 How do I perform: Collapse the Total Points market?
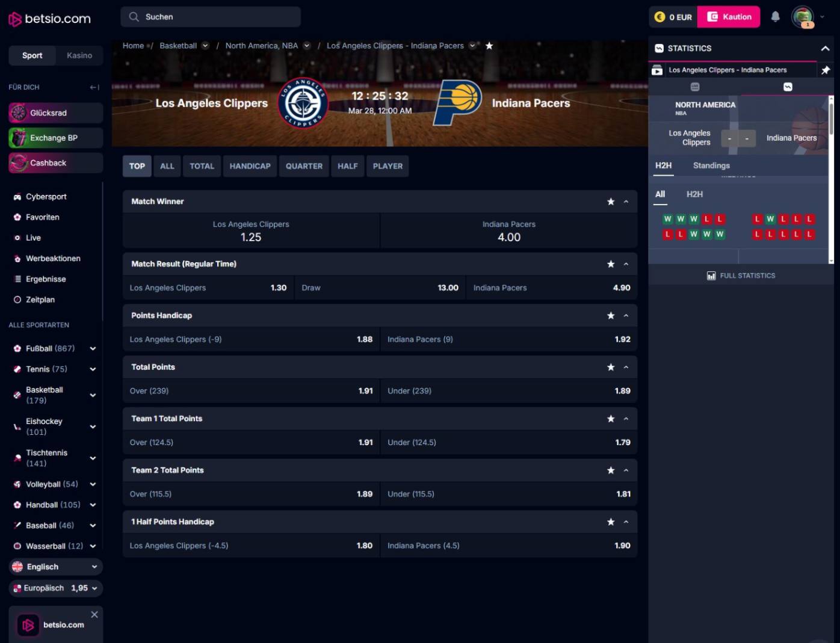626,367
